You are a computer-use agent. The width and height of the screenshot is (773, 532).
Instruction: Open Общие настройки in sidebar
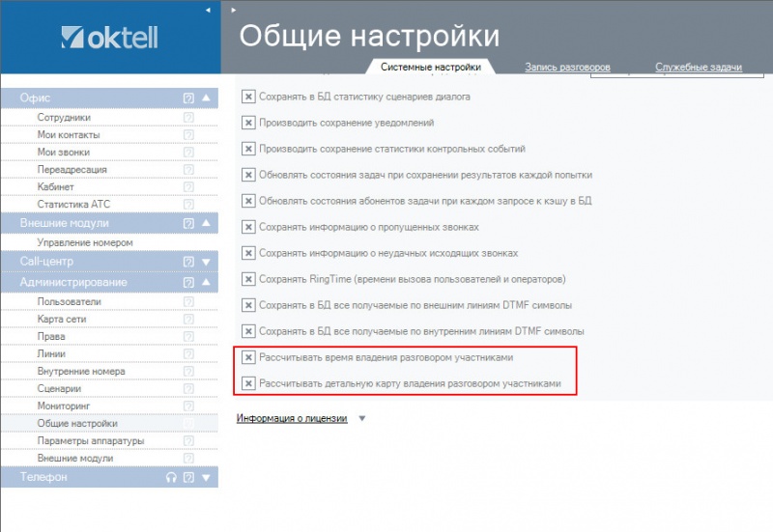77,424
